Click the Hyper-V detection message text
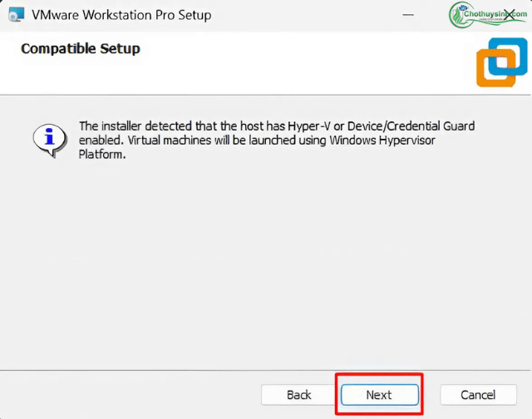Viewport: 532px width, 419px height. 277,140
